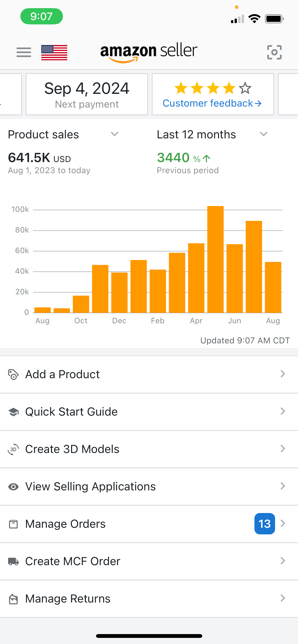Tap the Quick Start Guide graduation cap icon

point(13,412)
